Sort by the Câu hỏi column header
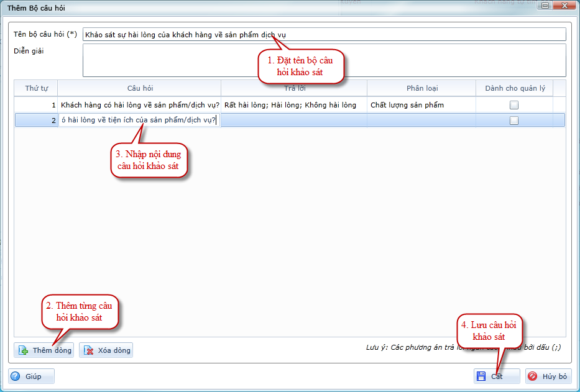Screen dimensions: 580x392 [x=140, y=88]
